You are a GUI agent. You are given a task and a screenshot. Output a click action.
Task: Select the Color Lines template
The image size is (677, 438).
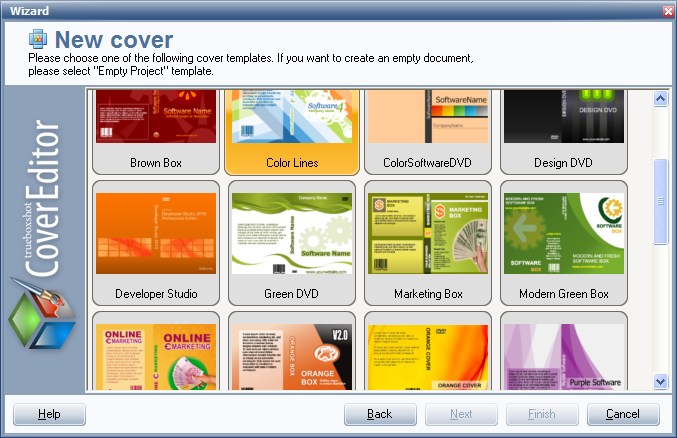click(292, 132)
